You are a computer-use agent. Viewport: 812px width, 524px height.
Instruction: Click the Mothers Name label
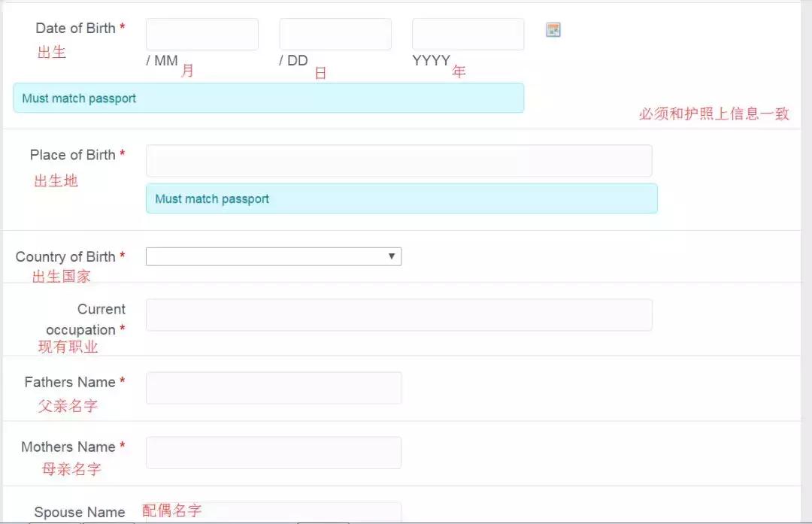pyautogui.click(x=73, y=447)
